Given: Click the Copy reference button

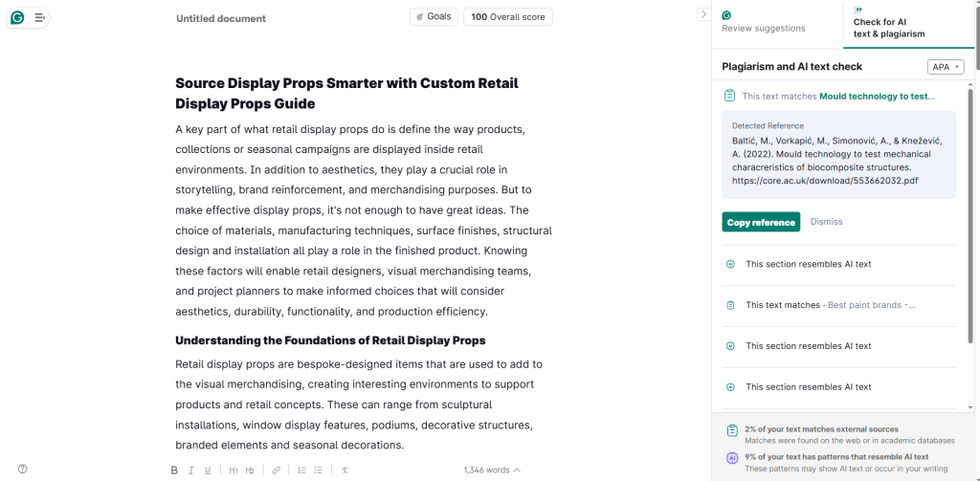Looking at the screenshot, I should [761, 223].
